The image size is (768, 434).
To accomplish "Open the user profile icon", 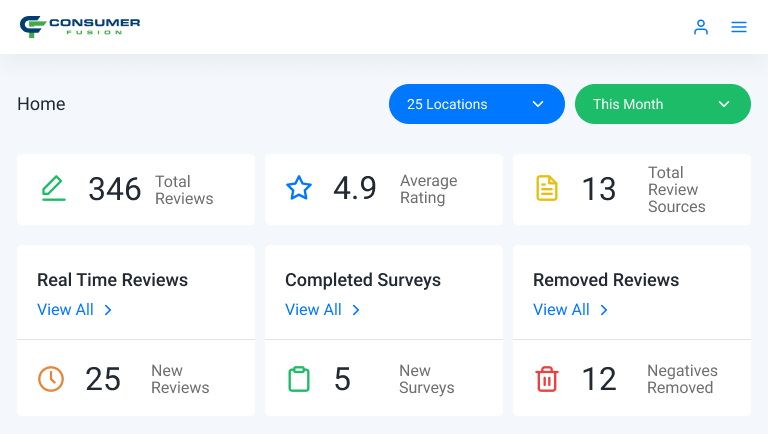I will click(701, 27).
